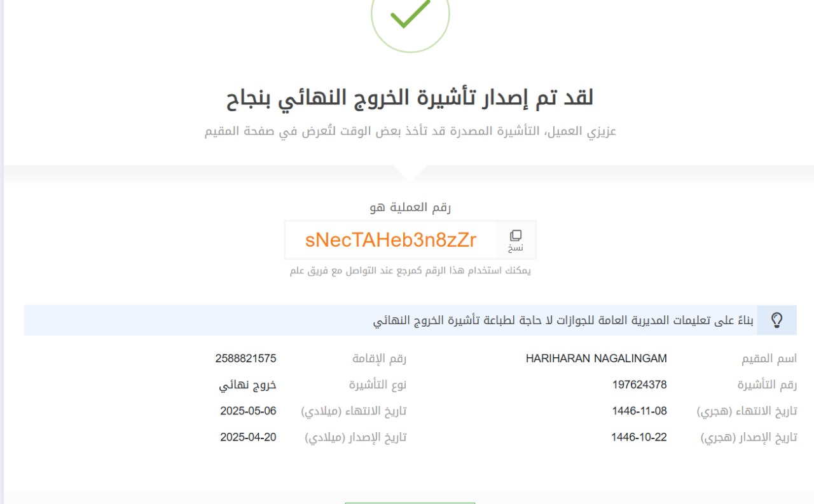Select the transaction number sNecTAHeb3n8zZr
Image resolution: width=814 pixels, height=504 pixels.
390,240
